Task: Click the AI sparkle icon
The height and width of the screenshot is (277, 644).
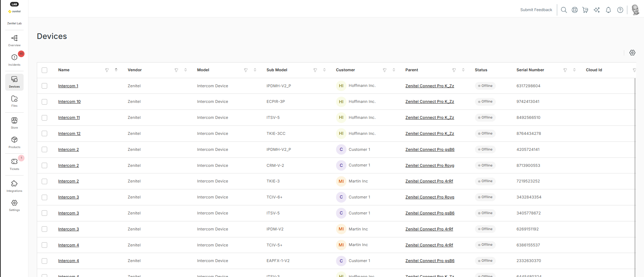Action: coord(597,10)
